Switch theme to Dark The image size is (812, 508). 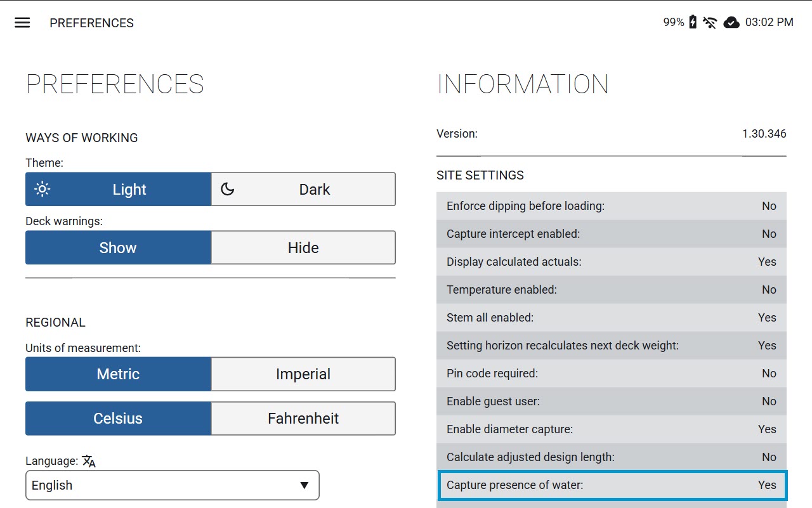click(x=303, y=189)
